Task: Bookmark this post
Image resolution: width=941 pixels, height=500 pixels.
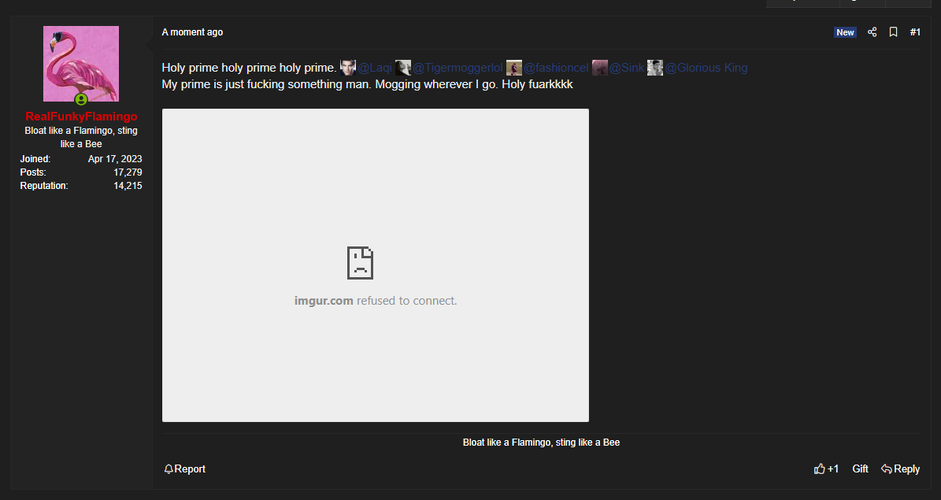Action: [x=893, y=32]
